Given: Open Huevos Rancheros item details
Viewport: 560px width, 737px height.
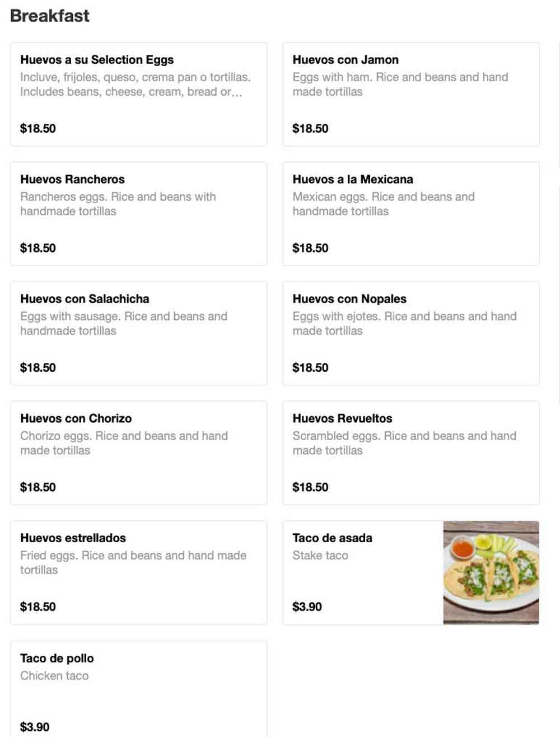Looking at the screenshot, I should pos(139,213).
